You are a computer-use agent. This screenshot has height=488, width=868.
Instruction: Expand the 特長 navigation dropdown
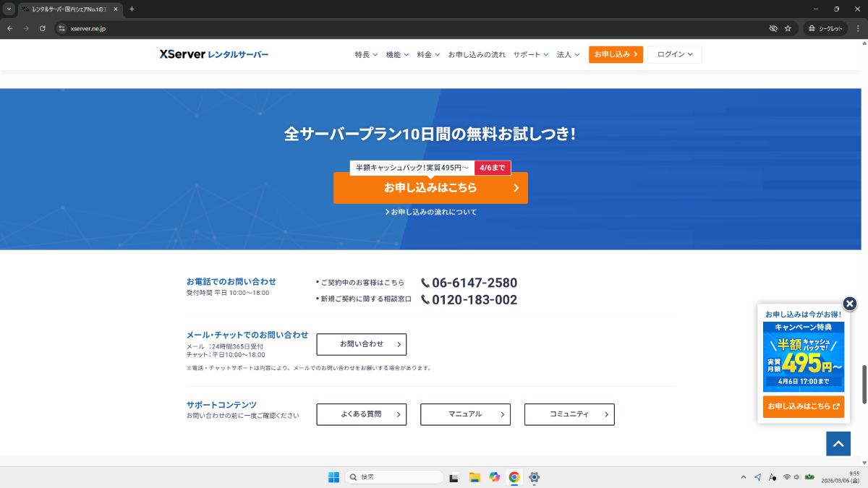(x=366, y=55)
